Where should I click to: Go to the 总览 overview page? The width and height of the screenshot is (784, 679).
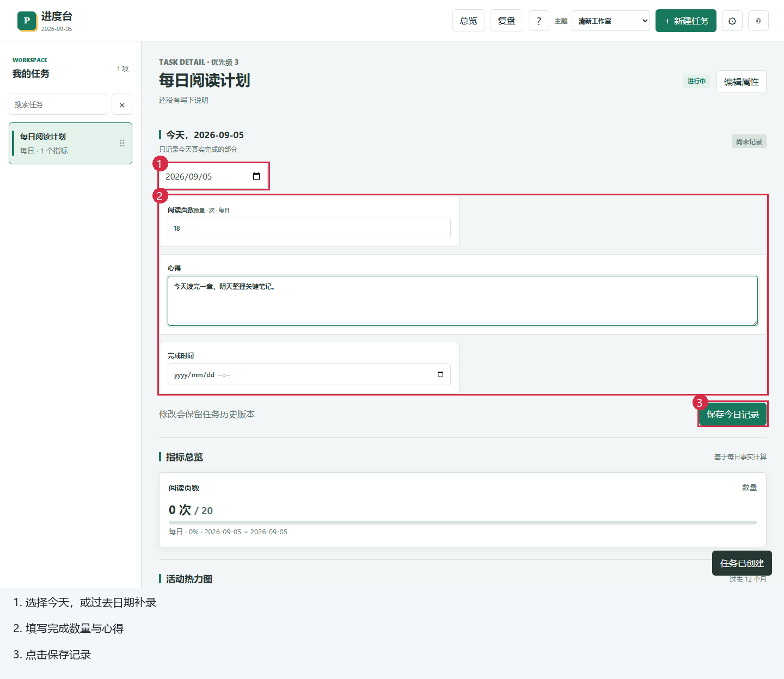pos(469,21)
